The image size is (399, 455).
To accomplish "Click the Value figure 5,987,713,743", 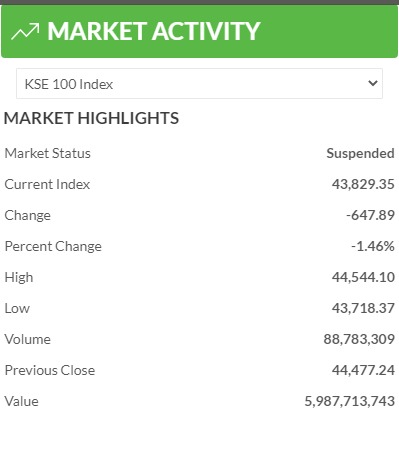I will coord(350,401).
